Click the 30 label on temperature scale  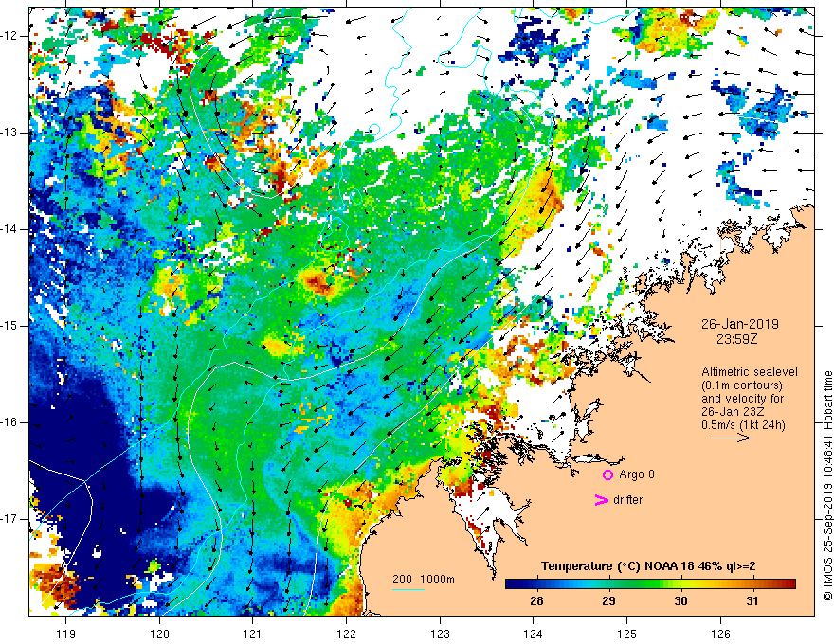click(x=680, y=601)
